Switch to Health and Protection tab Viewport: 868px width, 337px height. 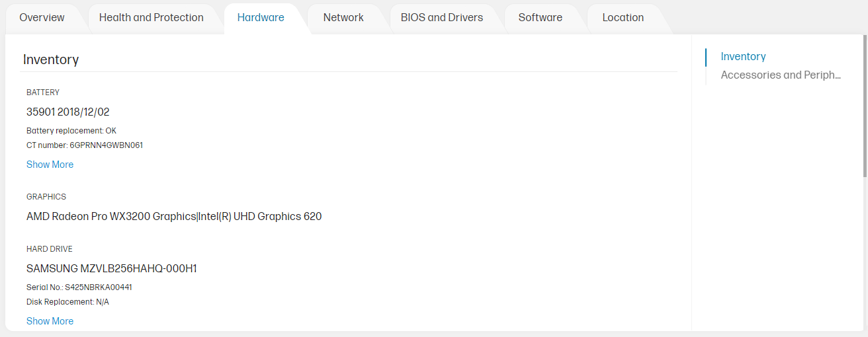pyautogui.click(x=151, y=18)
